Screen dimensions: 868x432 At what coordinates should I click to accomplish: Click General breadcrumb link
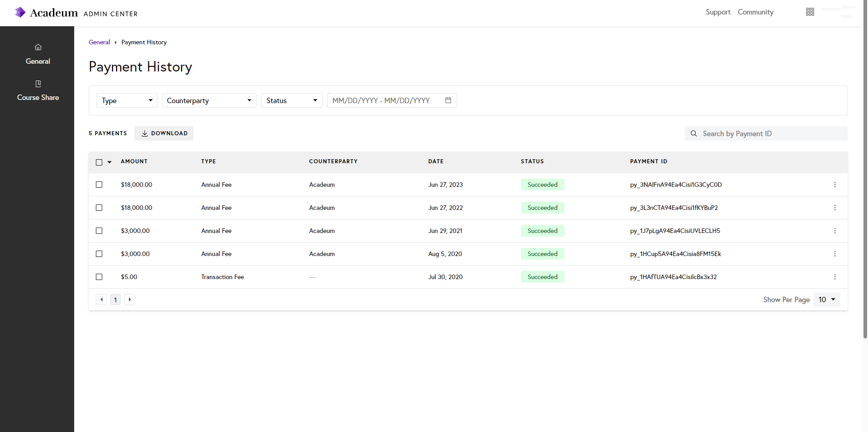pos(99,42)
